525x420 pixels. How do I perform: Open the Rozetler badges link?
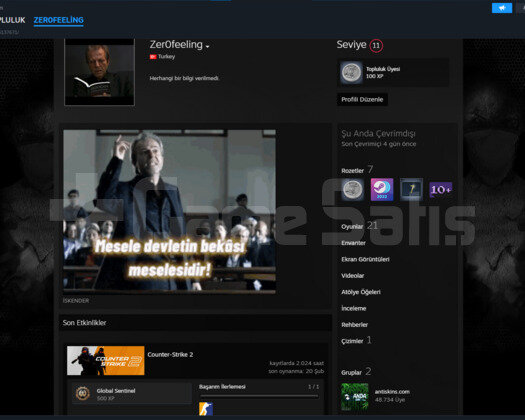(352, 171)
